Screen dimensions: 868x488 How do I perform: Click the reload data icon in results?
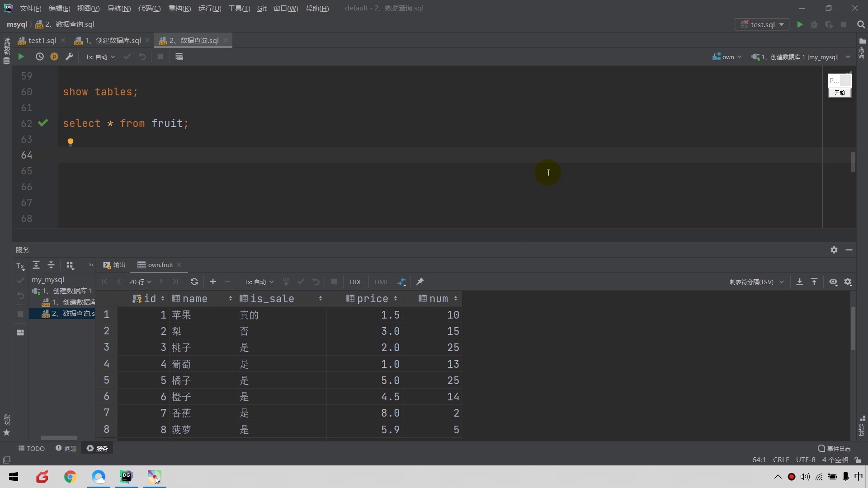pyautogui.click(x=194, y=282)
